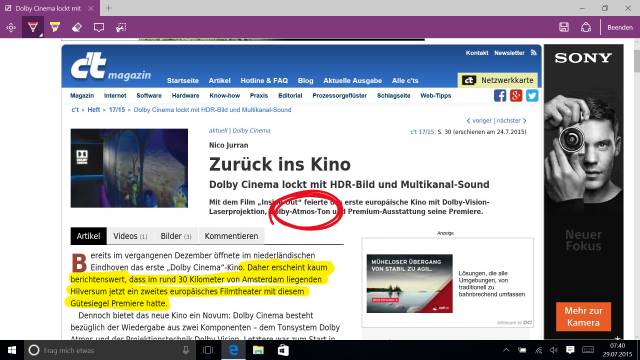The width and height of the screenshot is (640, 360).
Task: Open the Kontakt link
Action: [477, 53]
